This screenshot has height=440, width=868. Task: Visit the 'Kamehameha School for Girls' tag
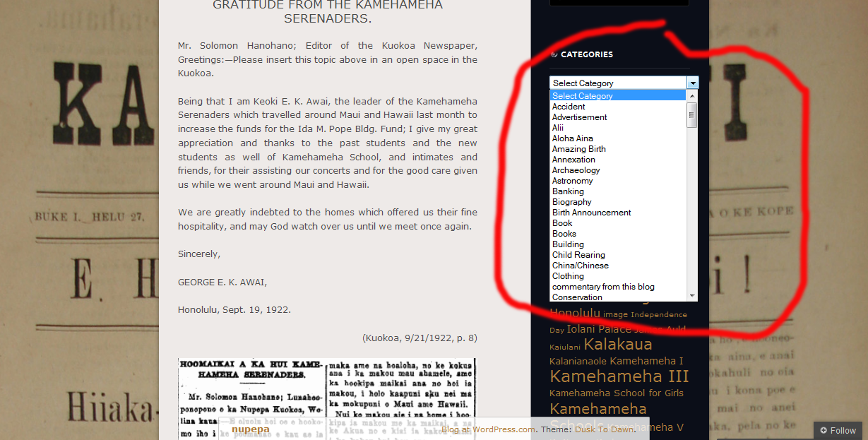point(617,393)
